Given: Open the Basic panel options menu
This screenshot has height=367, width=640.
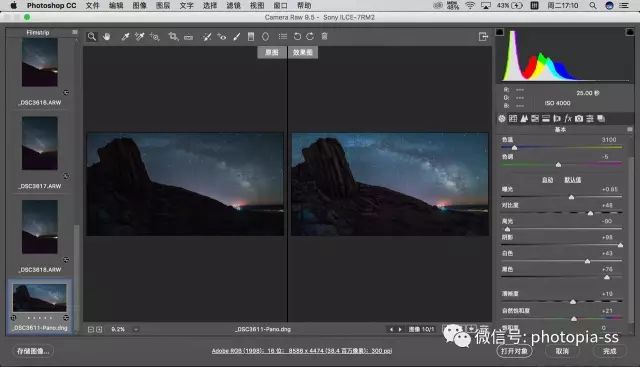Looking at the screenshot, I should pyautogui.click(x=630, y=129).
